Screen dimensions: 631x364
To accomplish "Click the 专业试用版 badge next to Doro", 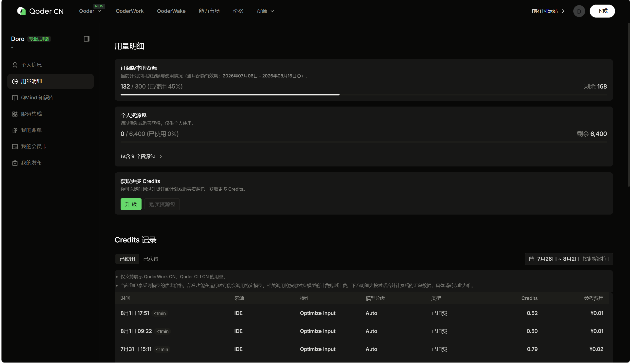I will pos(39,39).
